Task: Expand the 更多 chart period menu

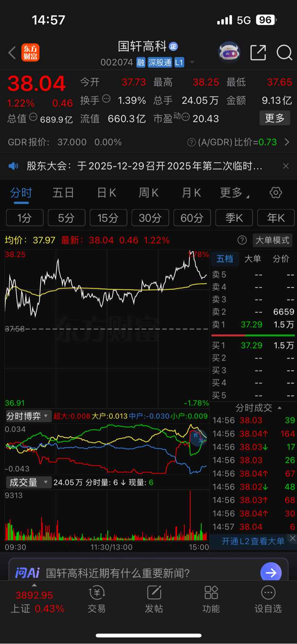Action: pyautogui.click(x=234, y=192)
